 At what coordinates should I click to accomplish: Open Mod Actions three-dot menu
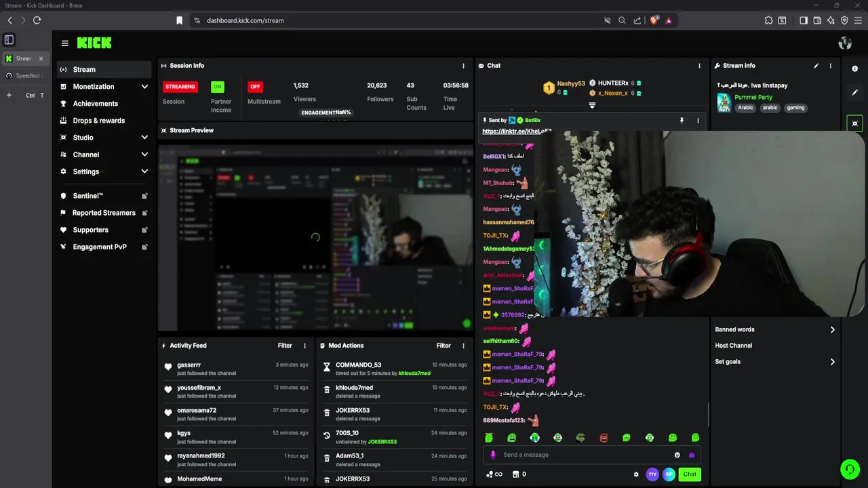(x=464, y=346)
